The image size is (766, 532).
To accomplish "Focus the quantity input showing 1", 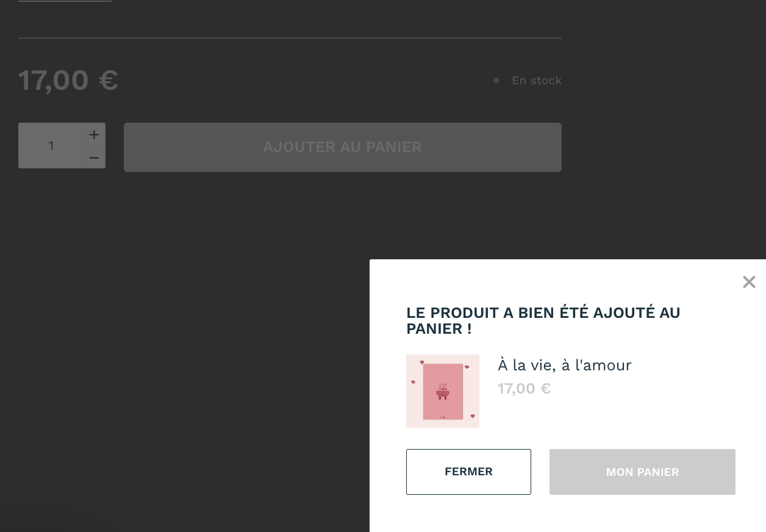I will tap(51, 146).
